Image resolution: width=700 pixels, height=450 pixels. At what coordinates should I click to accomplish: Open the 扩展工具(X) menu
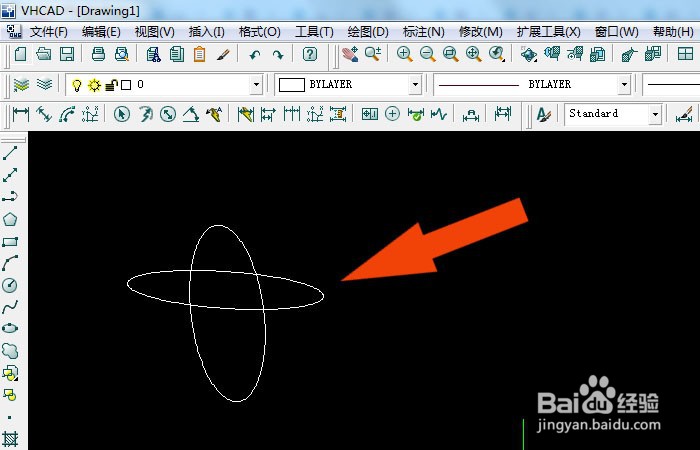point(549,32)
